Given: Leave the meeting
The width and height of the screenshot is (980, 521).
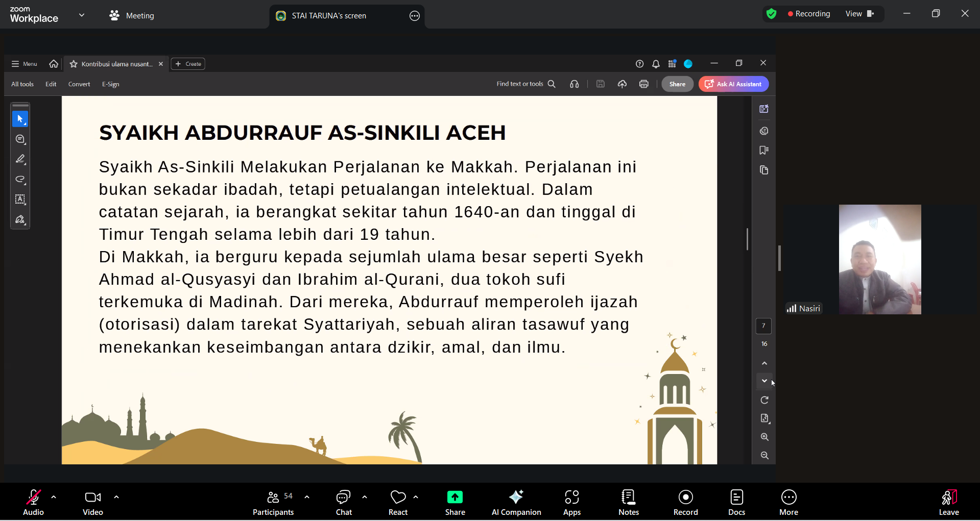Looking at the screenshot, I should point(948,502).
